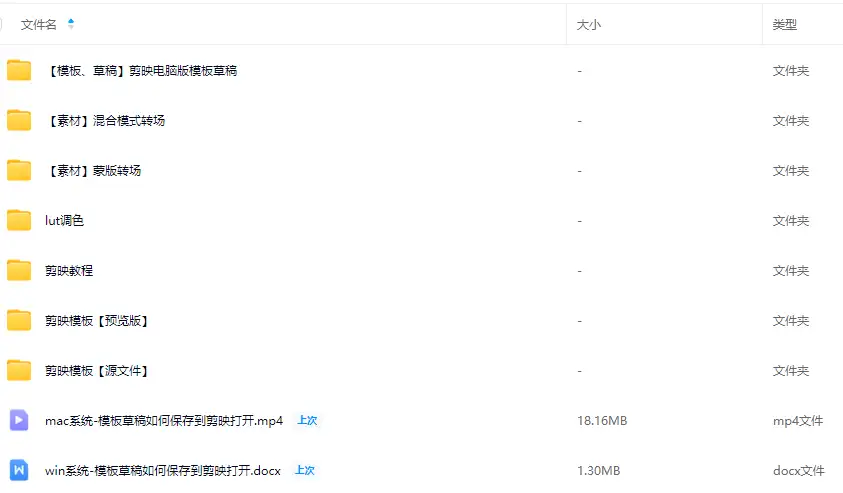Image resolution: width=843 pixels, height=493 pixels.
Task: Click folder icon for 【模板、草稿】剪映电脑版模板草稿
Action: (19, 70)
